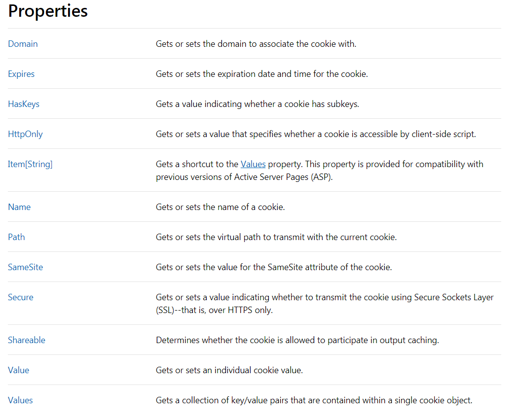Open the Name property link
Screen dimensions: 519x420
(19, 207)
